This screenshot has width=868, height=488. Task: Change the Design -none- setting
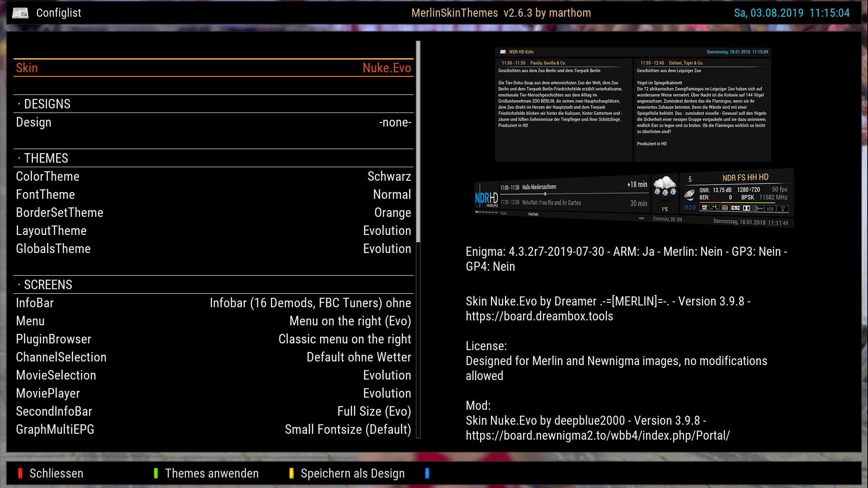click(213, 122)
